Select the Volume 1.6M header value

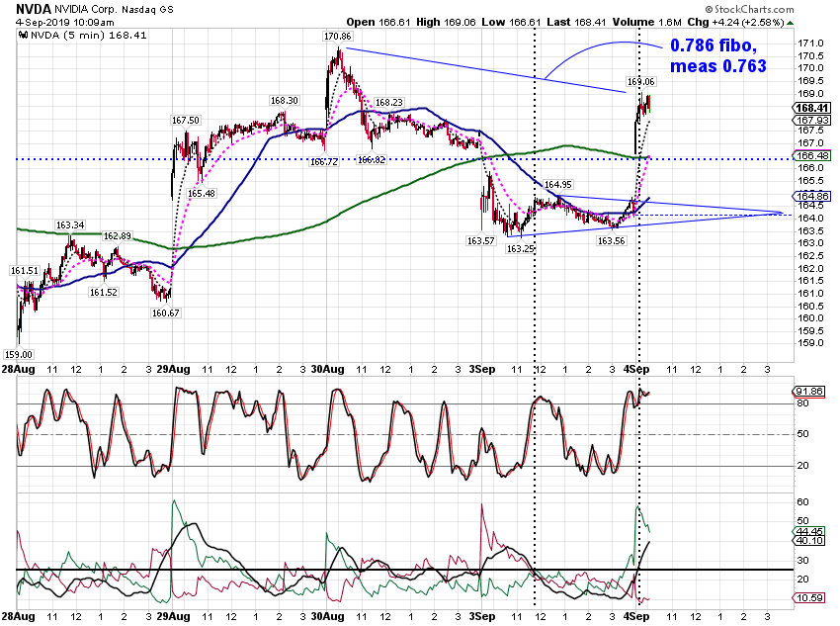[x=646, y=22]
